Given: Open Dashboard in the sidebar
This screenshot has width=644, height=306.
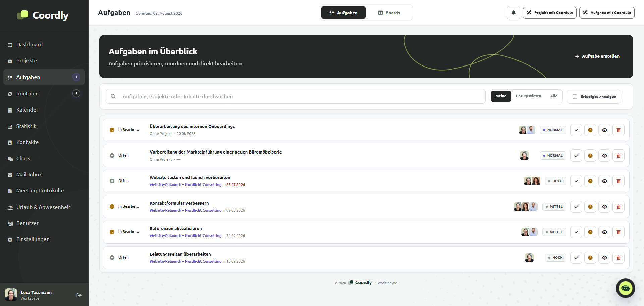Looking at the screenshot, I should [x=44, y=45].
